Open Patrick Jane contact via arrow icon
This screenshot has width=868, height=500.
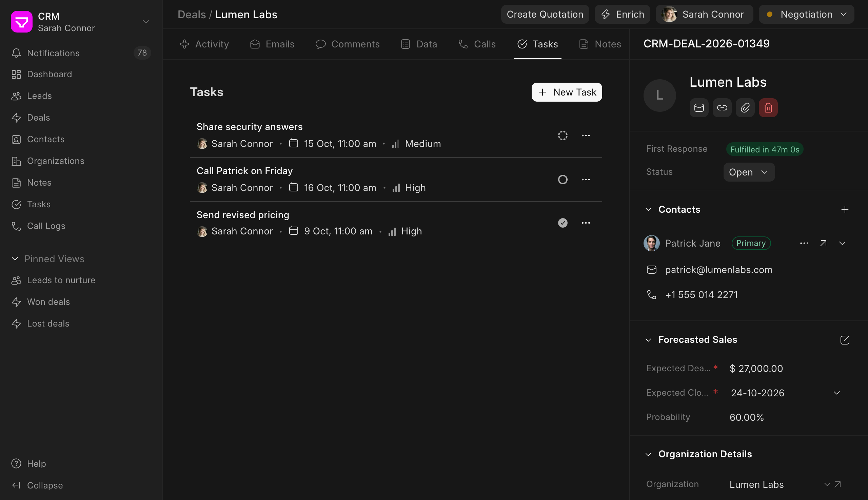(x=823, y=243)
